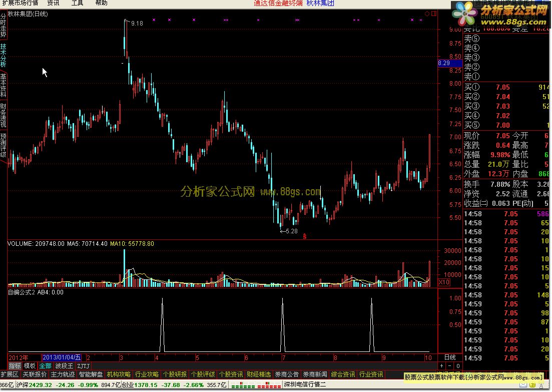The height and width of the screenshot is (392, 552).
Task: Open the 机构攻略 tab
Action: (119, 374)
